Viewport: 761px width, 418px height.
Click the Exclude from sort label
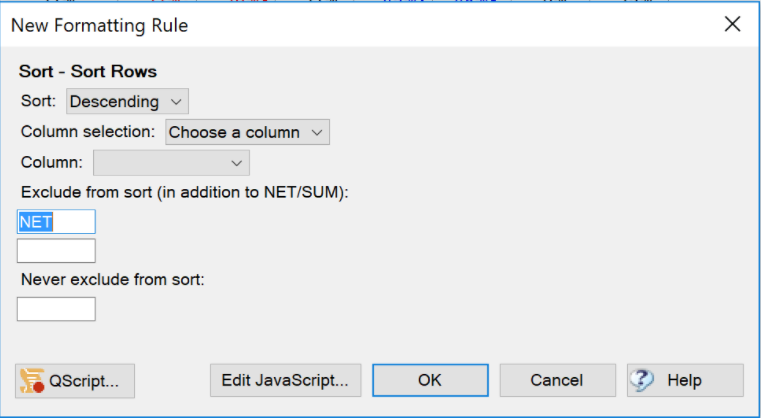184,192
